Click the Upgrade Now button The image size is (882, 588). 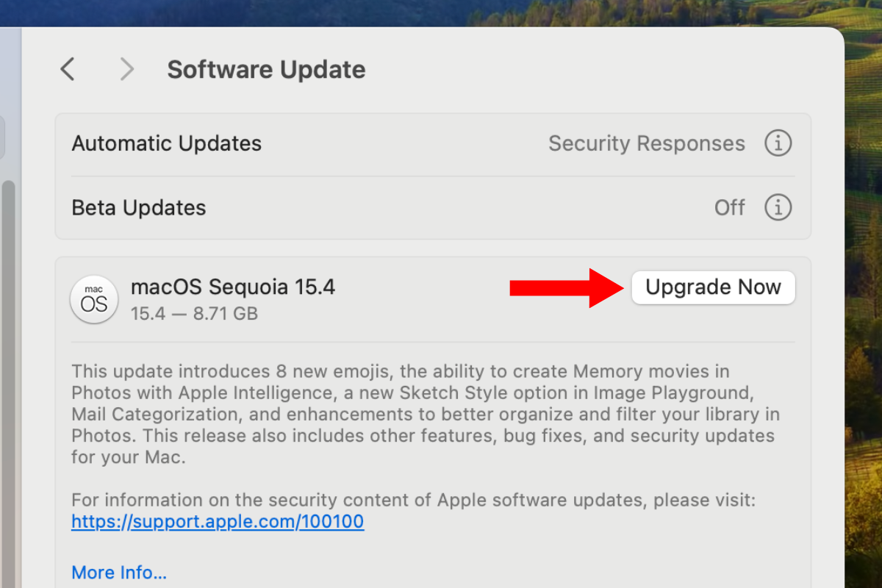point(713,287)
